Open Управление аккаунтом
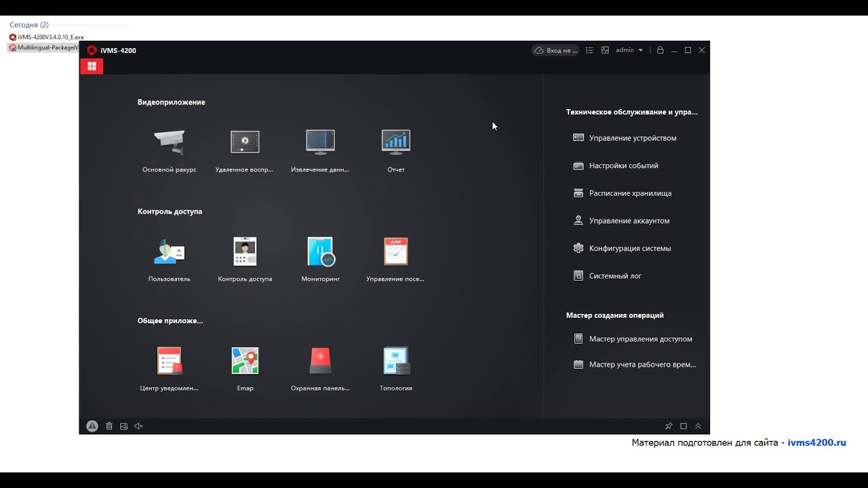Viewport: 868px width, 488px height. point(621,220)
